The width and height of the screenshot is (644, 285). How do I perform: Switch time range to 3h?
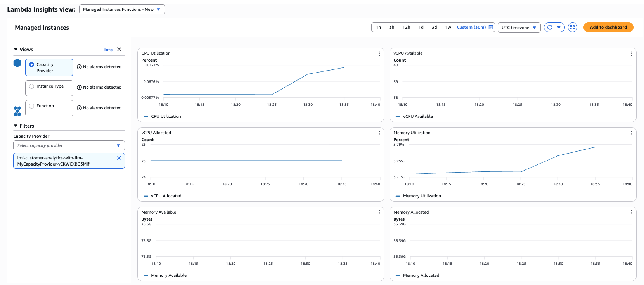[x=391, y=28]
